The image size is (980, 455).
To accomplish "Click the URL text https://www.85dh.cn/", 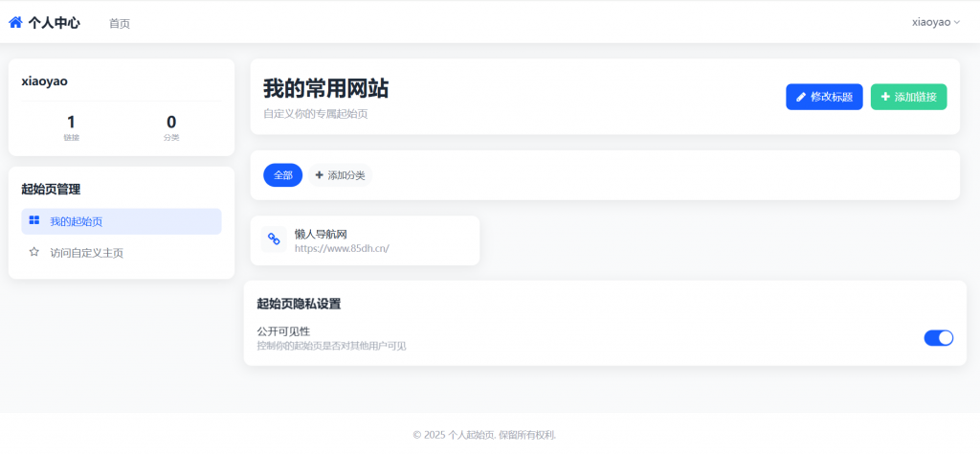I will pos(342,248).
